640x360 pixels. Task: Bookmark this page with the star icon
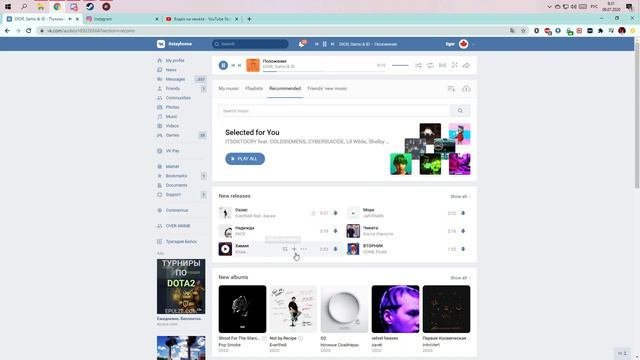pyautogui.click(x=523, y=31)
